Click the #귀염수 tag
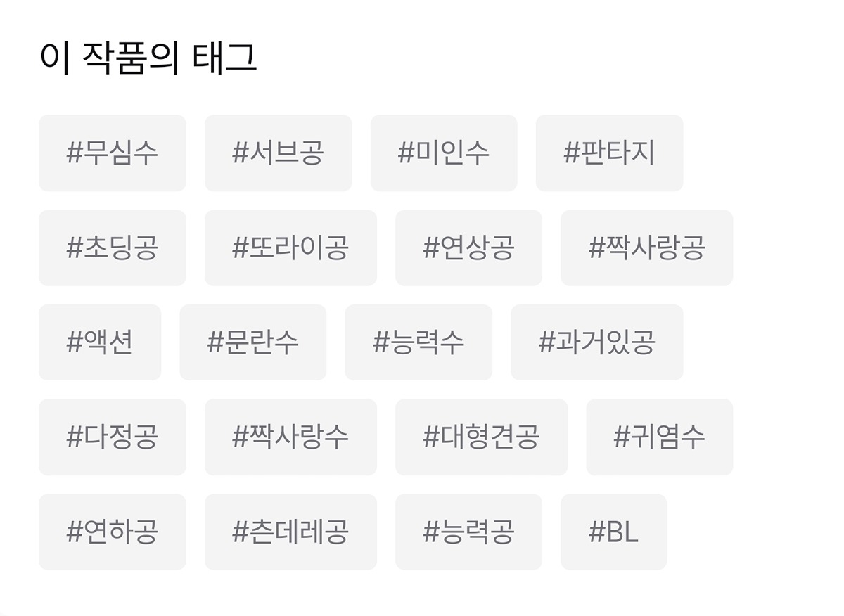This screenshot has height=616, width=844. point(659,437)
